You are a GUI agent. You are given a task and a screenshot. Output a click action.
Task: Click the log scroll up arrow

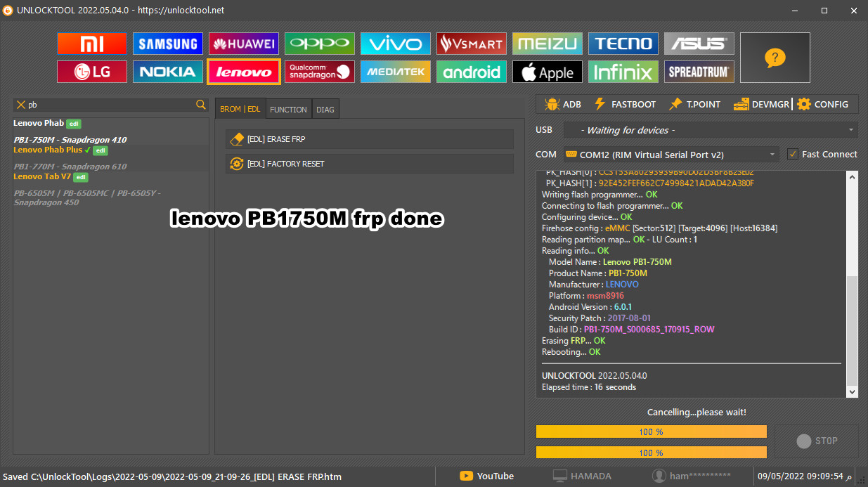pyautogui.click(x=853, y=176)
